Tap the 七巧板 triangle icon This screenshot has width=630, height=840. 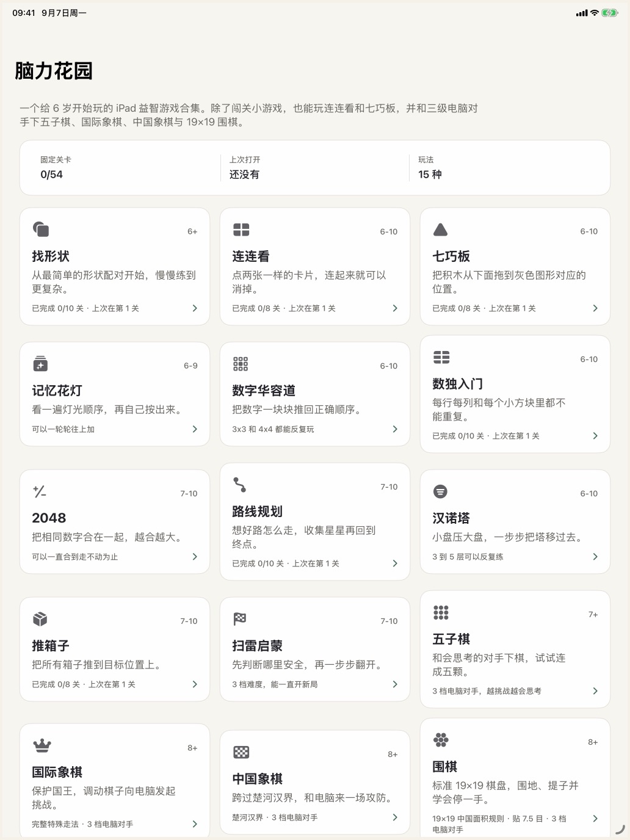[440, 230]
